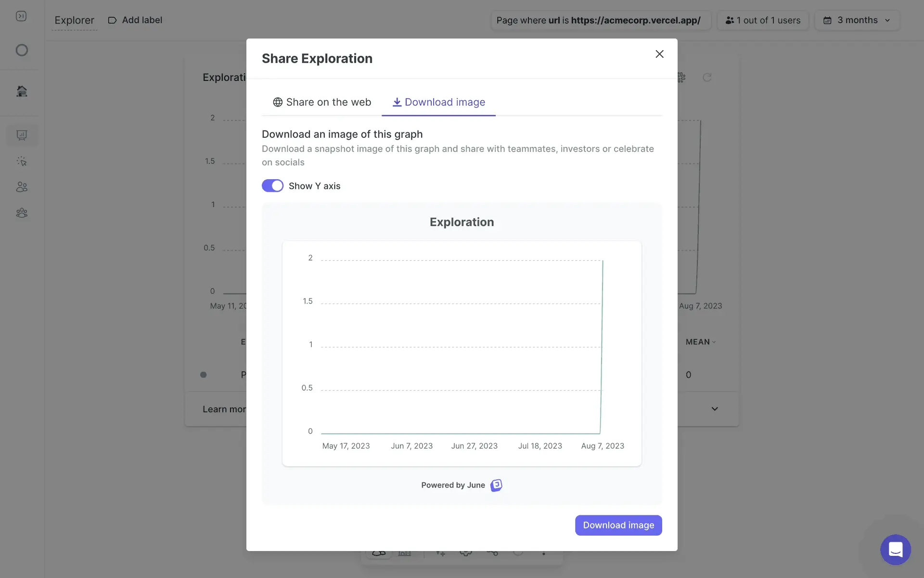Open the users icon in the sidebar
The image size is (924, 578).
[22, 187]
